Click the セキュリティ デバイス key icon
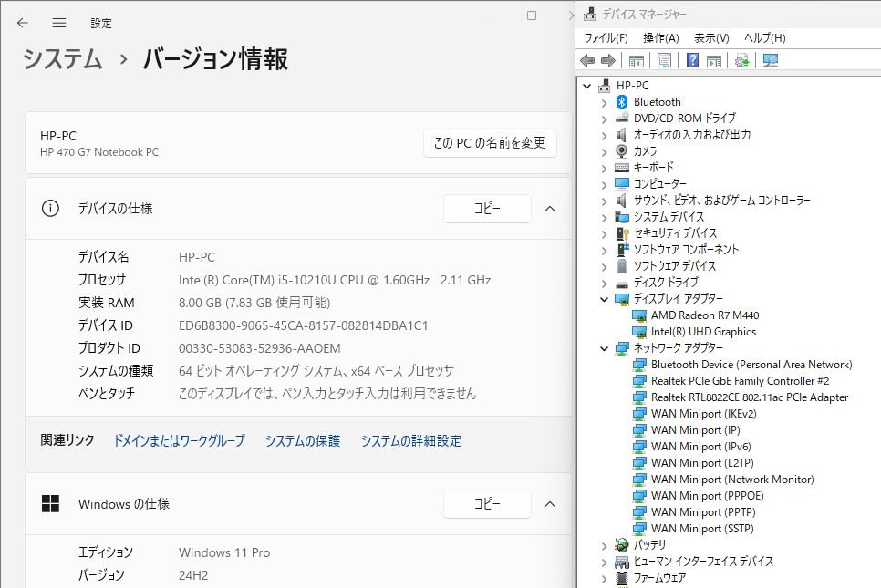This screenshot has width=881, height=588. tap(622, 233)
